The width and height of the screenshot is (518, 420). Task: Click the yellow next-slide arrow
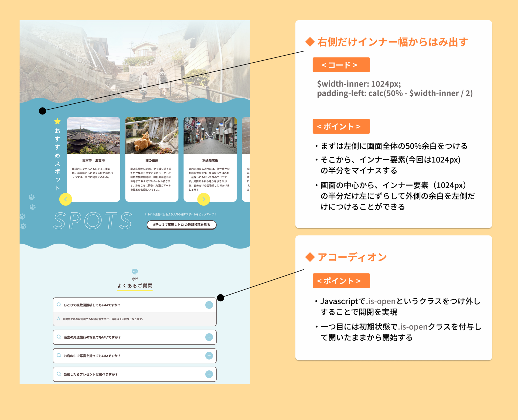204,199
